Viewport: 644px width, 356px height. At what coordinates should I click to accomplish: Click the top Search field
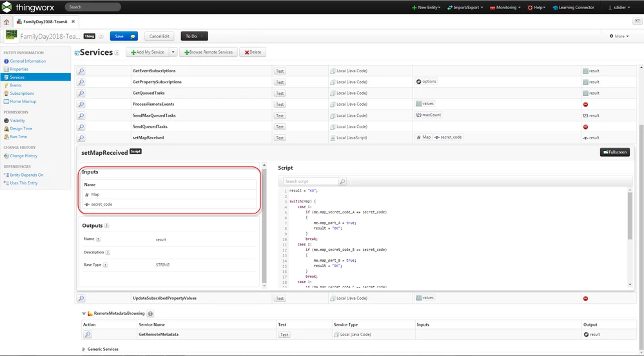pos(93,7)
